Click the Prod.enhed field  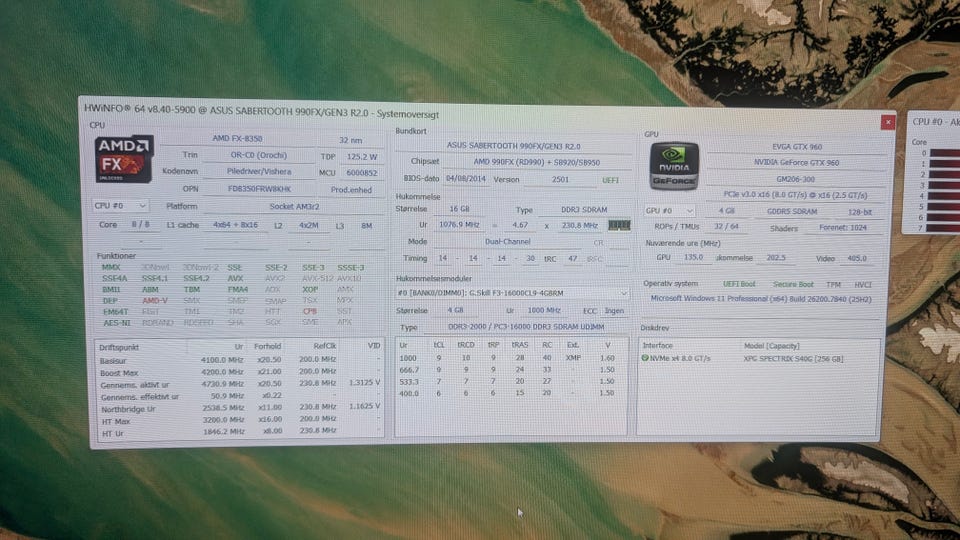click(351, 190)
